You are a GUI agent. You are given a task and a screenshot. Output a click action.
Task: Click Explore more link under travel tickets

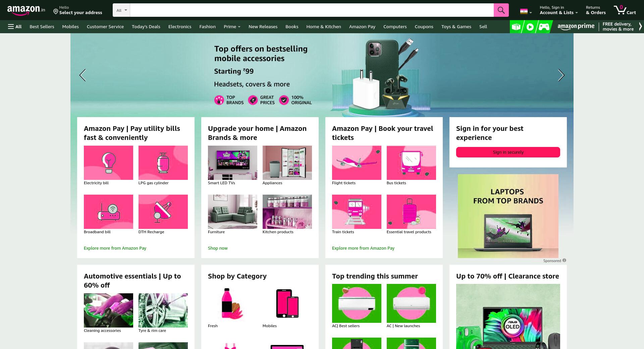[x=363, y=248]
